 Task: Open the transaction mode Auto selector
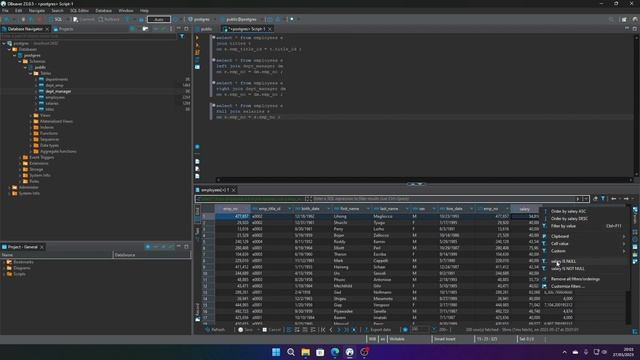[x=159, y=19]
